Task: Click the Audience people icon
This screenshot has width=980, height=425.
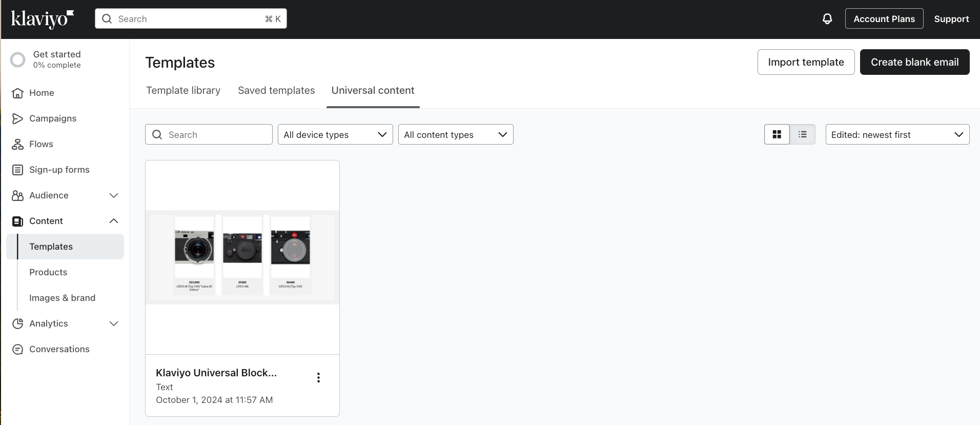Action: tap(18, 195)
